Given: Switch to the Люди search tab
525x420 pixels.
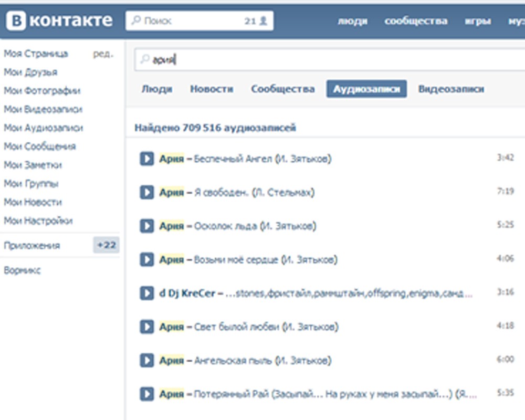Looking at the screenshot, I should pos(156,89).
